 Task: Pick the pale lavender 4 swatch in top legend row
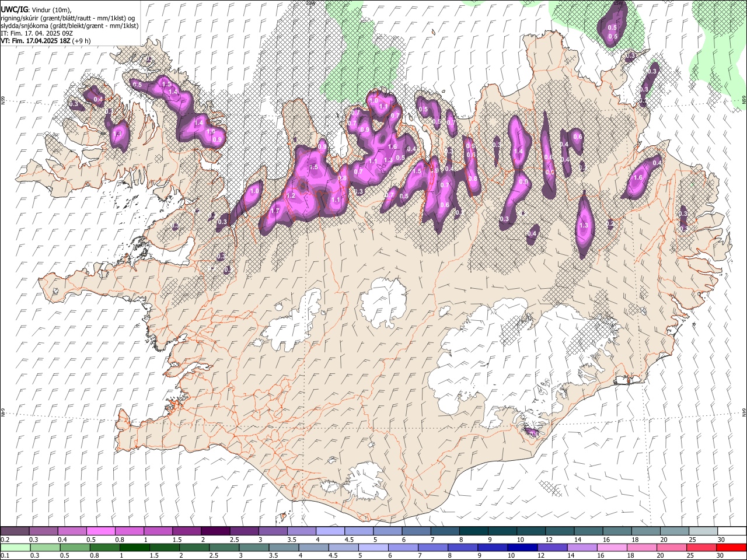tap(329, 531)
